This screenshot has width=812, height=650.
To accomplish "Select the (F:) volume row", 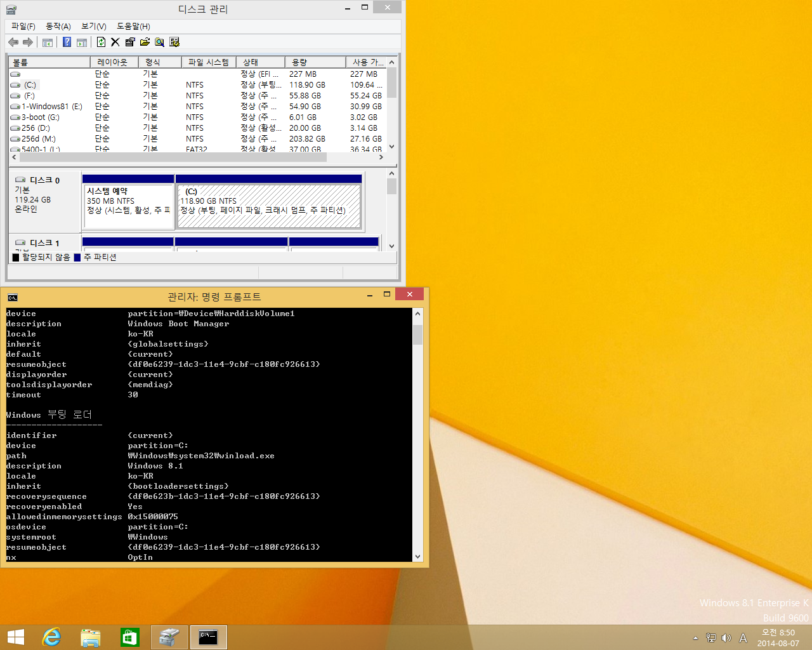I will click(197, 96).
